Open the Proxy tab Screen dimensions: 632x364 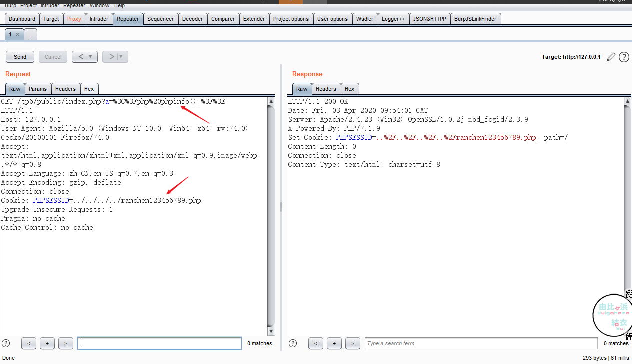tap(74, 19)
